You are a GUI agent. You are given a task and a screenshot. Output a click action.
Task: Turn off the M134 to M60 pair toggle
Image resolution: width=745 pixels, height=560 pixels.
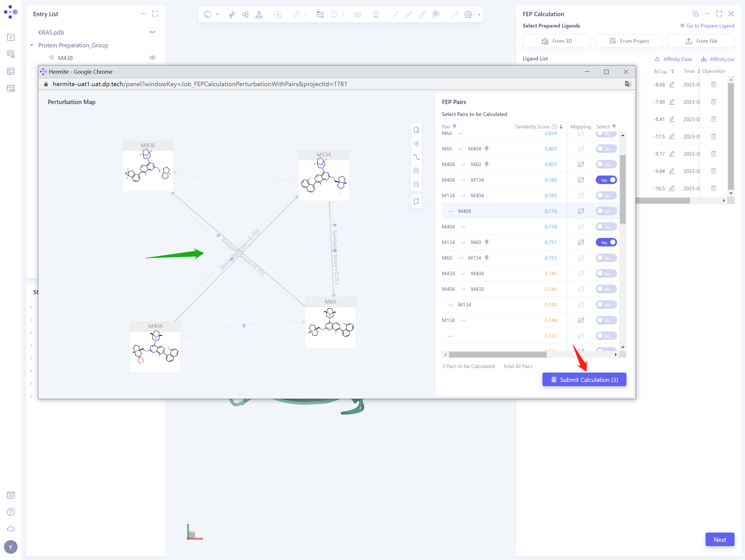[x=606, y=242]
